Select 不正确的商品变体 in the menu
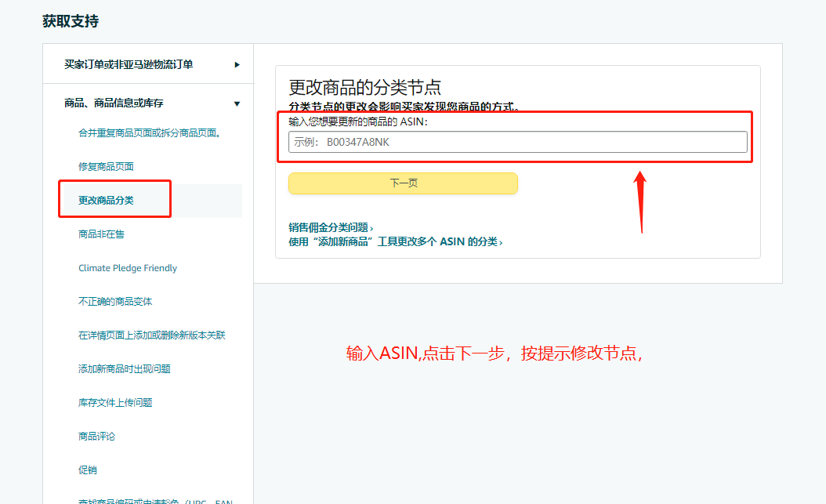826x504 pixels. pos(114,301)
